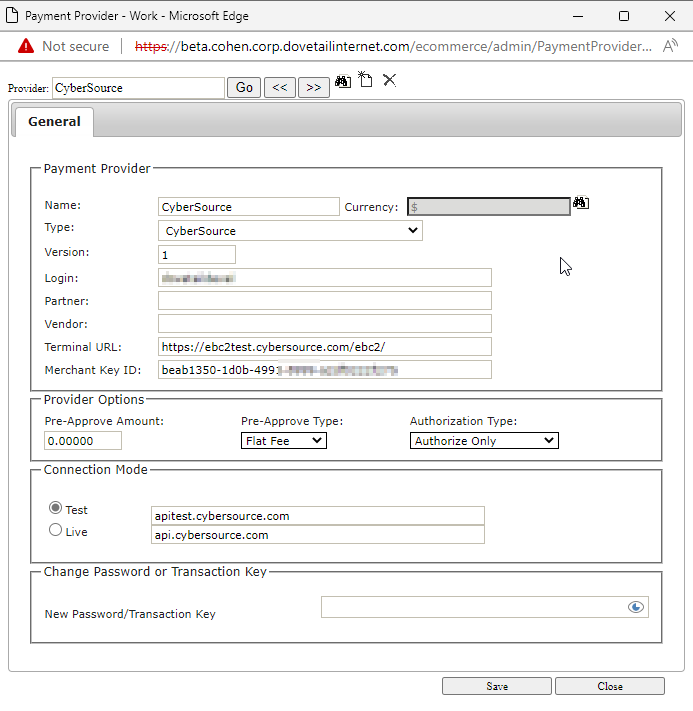The width and height of the screenshot is (693, 711).
Task: Minimize the Edge window
Action: click(x=578, y=16)
